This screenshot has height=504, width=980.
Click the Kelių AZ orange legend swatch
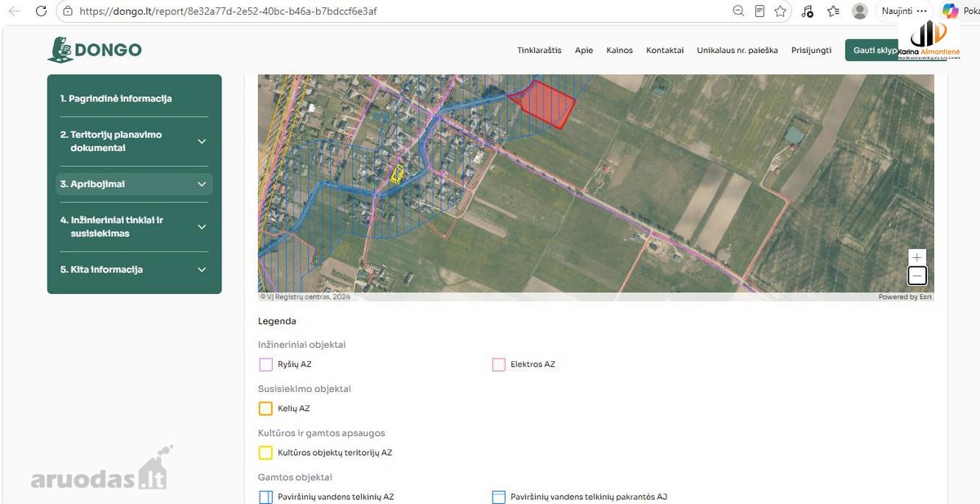click(265, 408)
